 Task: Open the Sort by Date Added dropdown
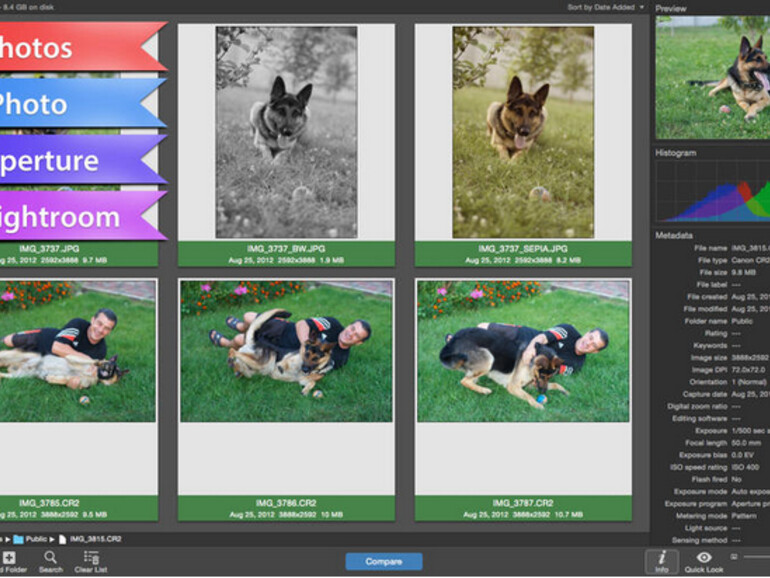pos(605,7)
